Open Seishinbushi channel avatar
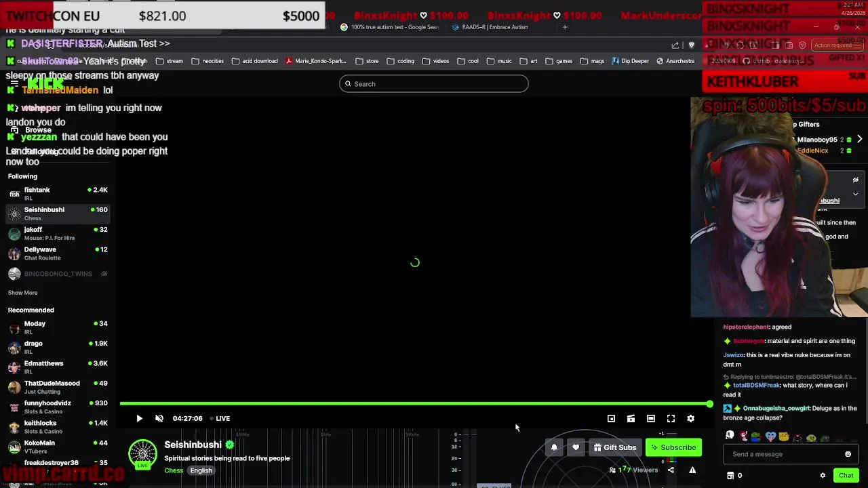868x488 pixels. (143, 454)
